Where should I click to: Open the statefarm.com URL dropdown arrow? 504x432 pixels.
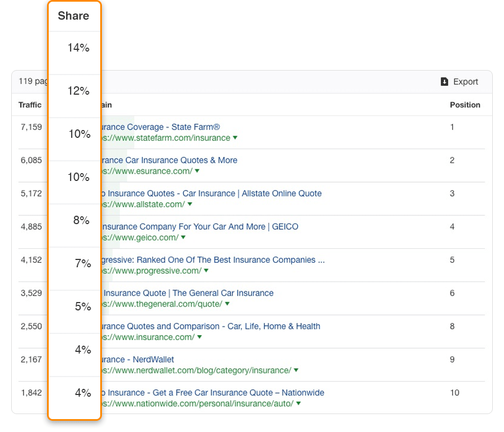[235, 138]
